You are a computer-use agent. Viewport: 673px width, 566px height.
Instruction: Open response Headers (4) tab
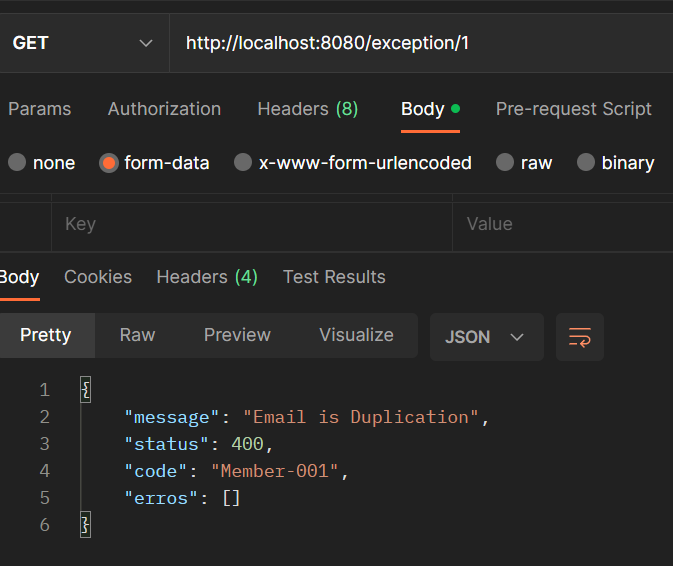pos(207,277)
